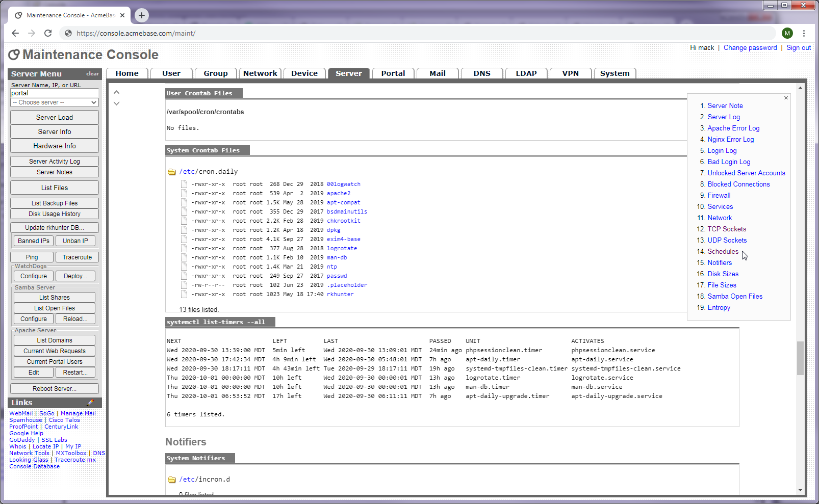Open the VPN tab
819x504 pixels.
pyautogui.click(x=571, y=73)
